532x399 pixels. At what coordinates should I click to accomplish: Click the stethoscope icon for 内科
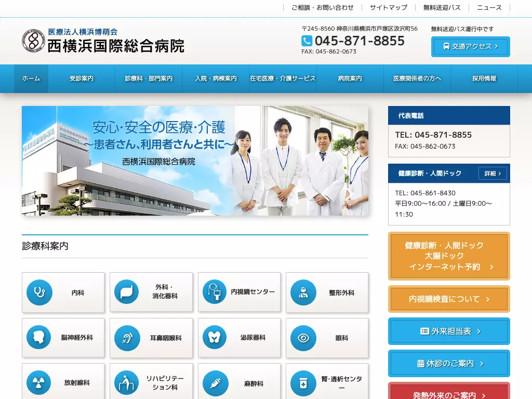click(x=39, y=292)
